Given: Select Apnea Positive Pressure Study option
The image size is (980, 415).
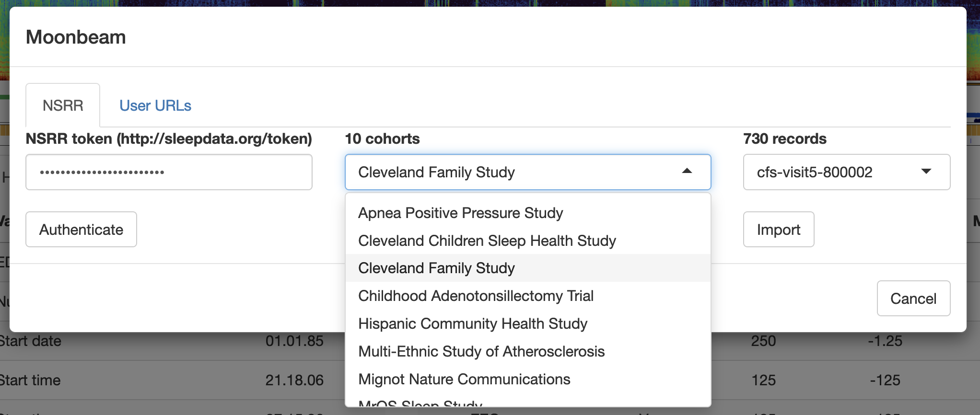Looking at the screenshot, I should [460, 213].
